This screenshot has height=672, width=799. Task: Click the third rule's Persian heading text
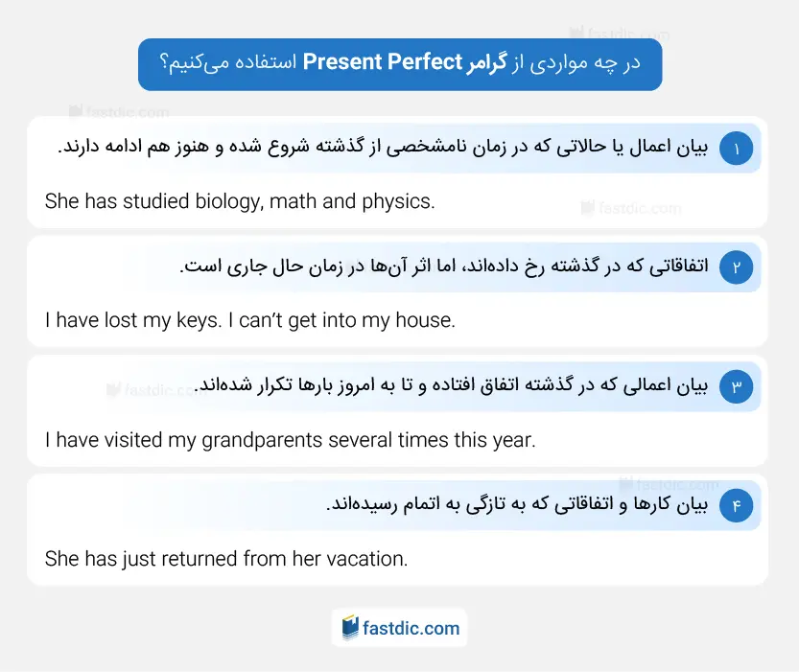tap(451, 385)
